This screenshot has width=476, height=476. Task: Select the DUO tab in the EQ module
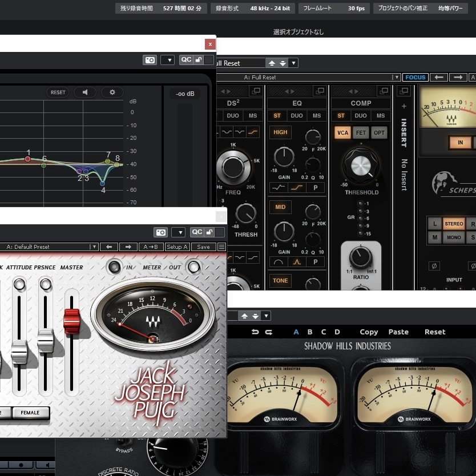coord(297,116)
